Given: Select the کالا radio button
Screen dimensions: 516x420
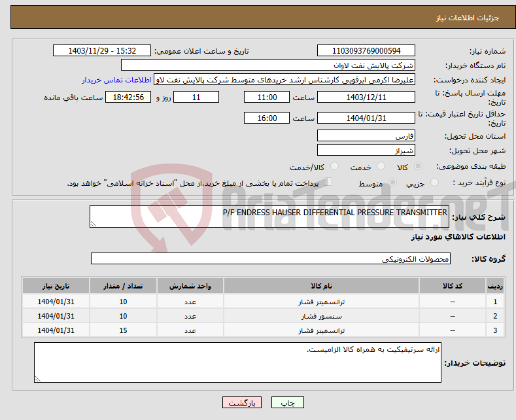Looking at the screenshot, I should coord(418,166).
